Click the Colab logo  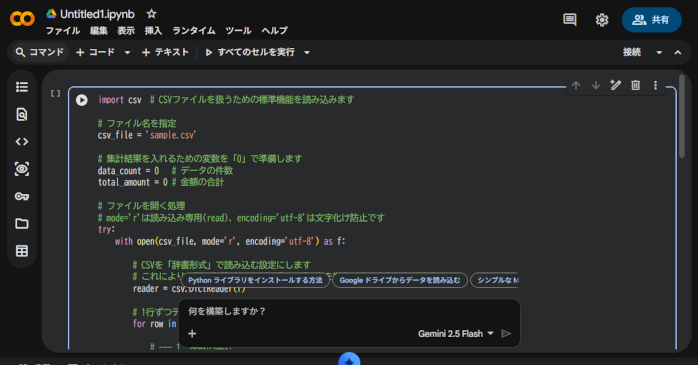[22, 19]
